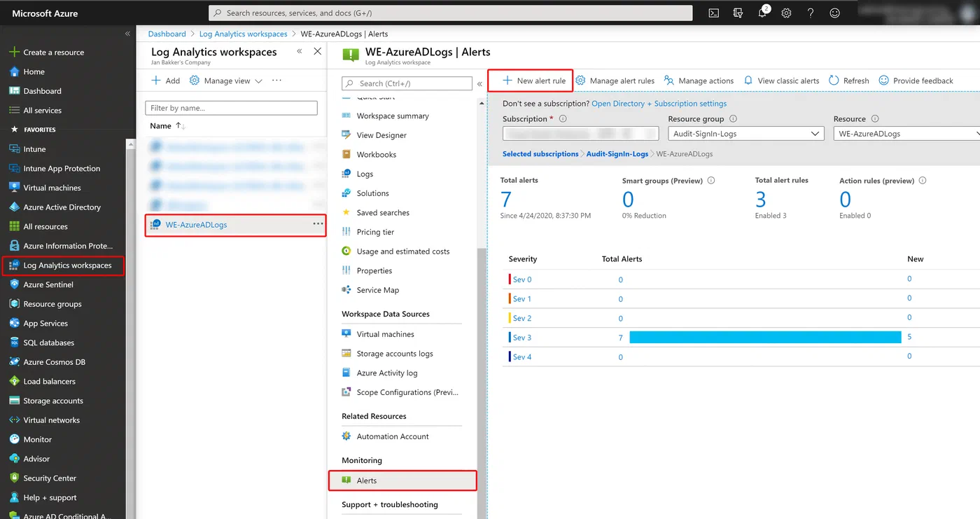Click resource menu Search (Ctrl+/) field

[x=407, y=83]
